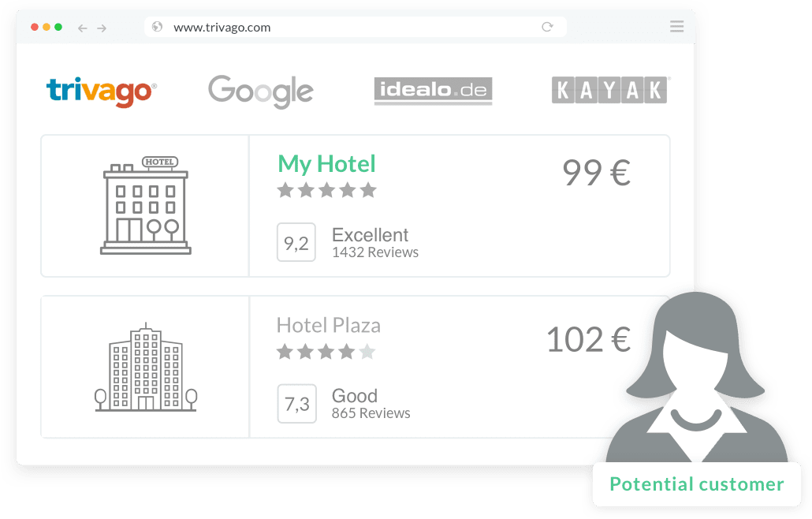Open the hamburger menu icon

(677, 26)
